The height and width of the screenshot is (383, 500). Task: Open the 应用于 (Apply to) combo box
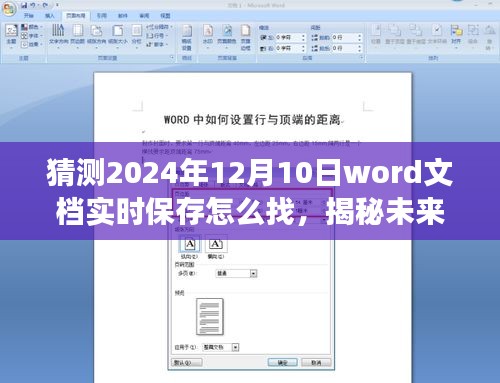[220, 347]
